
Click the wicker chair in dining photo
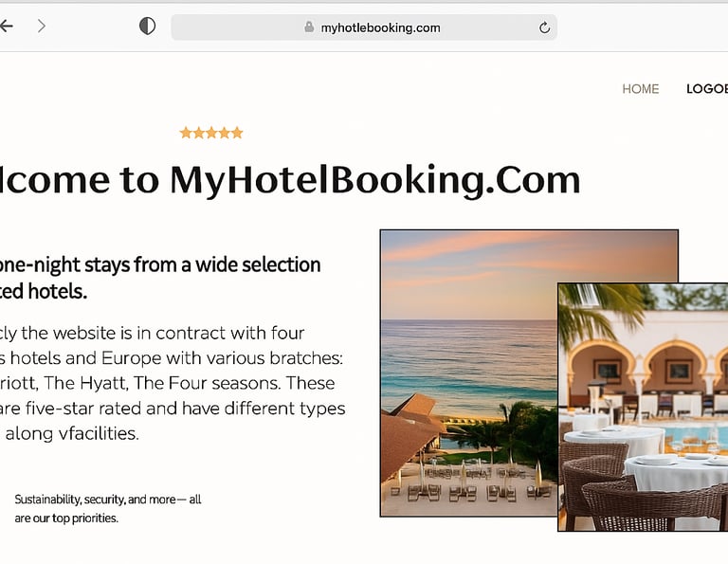(650, 506)
